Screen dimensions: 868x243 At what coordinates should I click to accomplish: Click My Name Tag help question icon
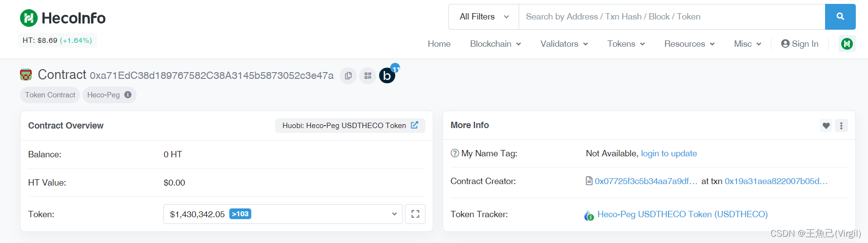(455, 153)
